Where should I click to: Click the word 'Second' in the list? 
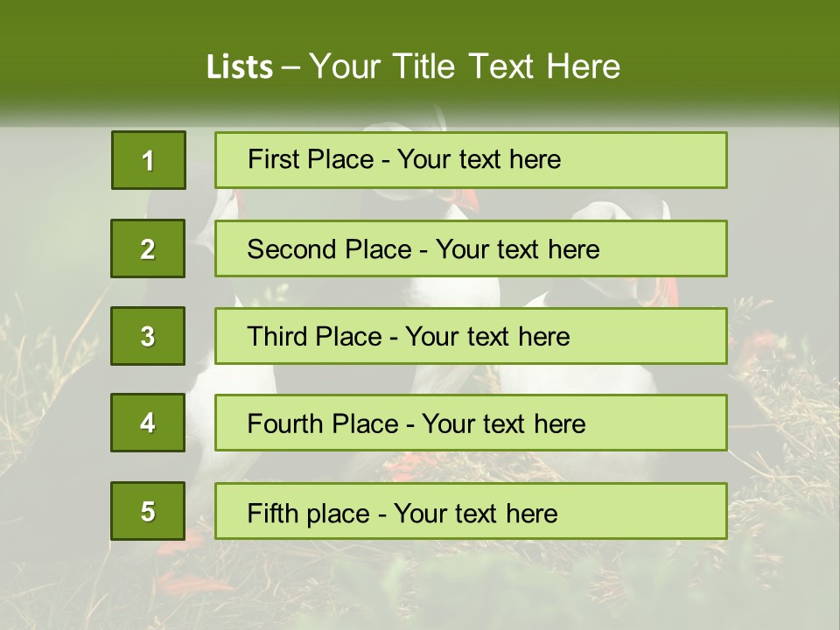(x=293, y=249)
